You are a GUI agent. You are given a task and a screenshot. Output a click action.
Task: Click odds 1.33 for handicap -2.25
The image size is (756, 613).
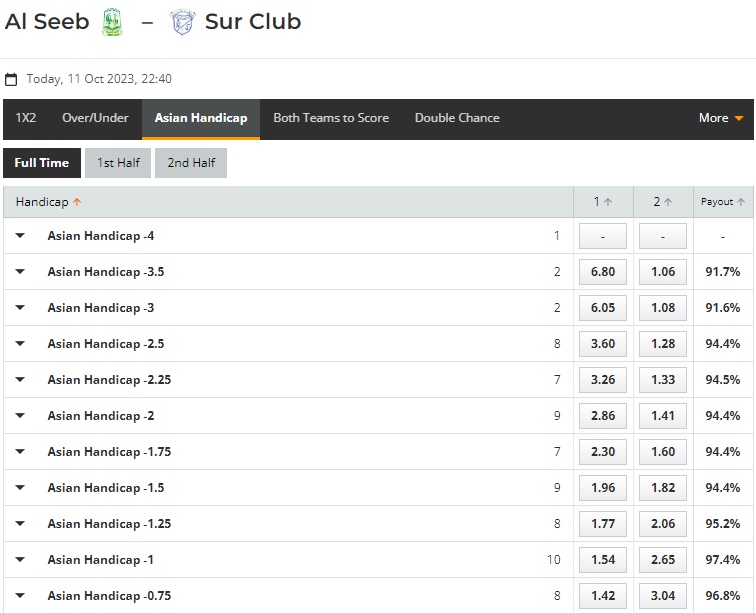[x=663, y=380]
